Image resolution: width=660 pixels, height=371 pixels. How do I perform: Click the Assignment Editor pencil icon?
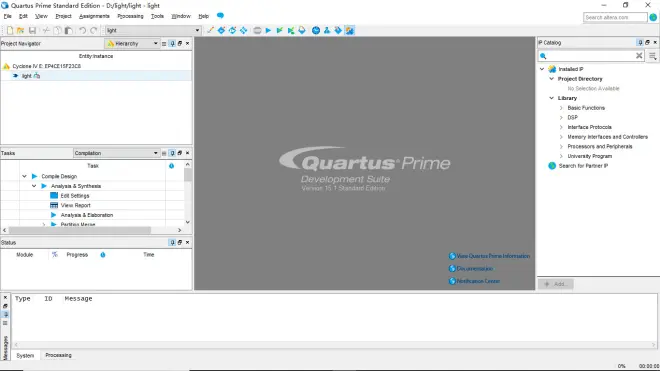coord(210,30)
